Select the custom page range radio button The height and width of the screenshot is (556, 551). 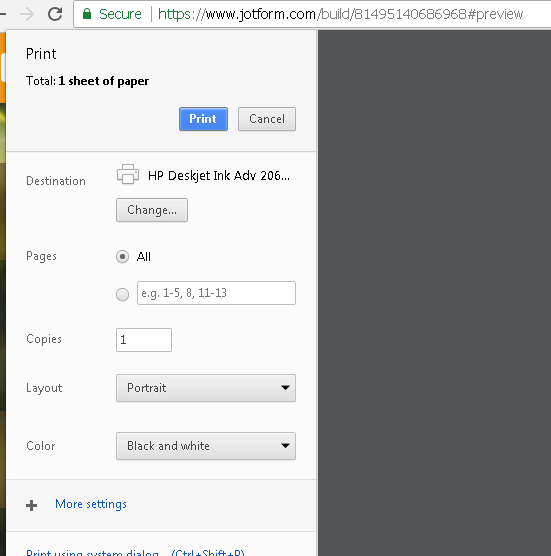pyautogui.click(x=122, y=294)
